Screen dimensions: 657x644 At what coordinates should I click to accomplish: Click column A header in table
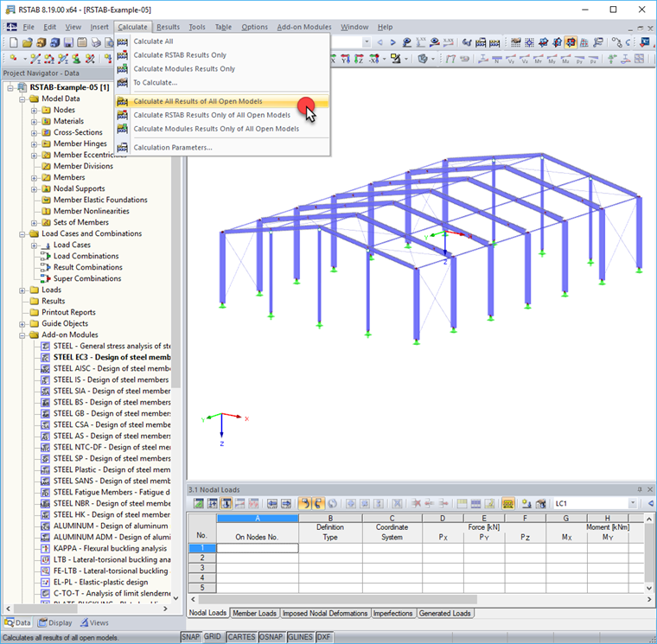pos(258,519)
